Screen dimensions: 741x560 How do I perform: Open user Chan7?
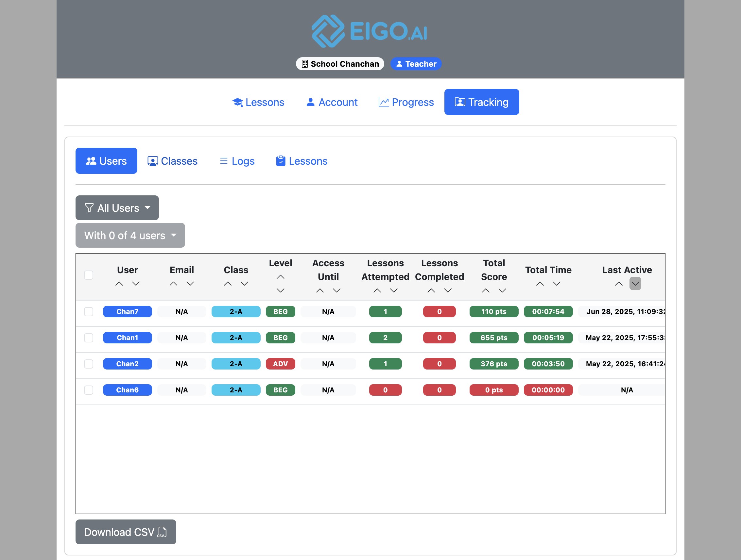coord(127,312)
